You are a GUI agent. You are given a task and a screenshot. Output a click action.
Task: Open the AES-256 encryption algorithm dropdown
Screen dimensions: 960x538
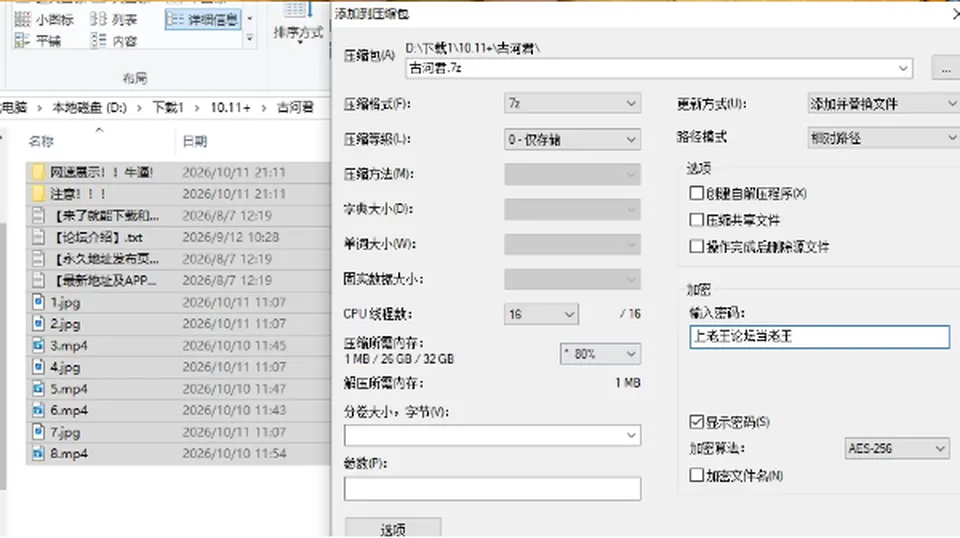click(x=897, y=449)
